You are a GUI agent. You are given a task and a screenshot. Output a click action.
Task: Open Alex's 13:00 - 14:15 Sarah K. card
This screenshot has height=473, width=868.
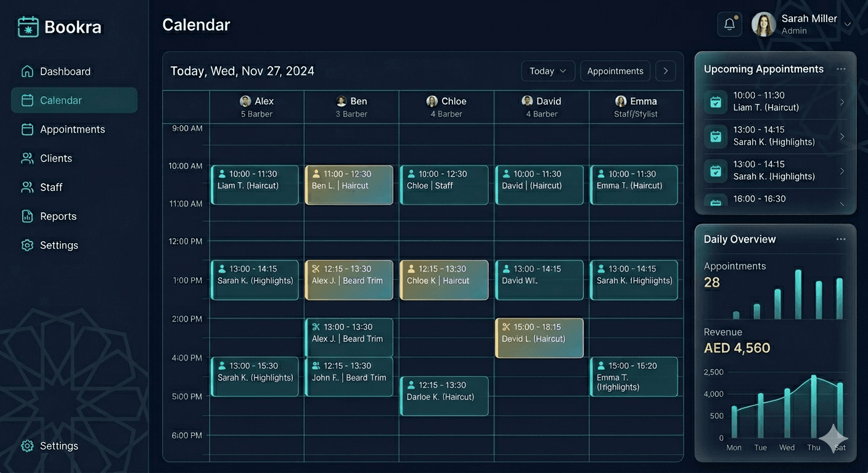[x=255, y=280]
